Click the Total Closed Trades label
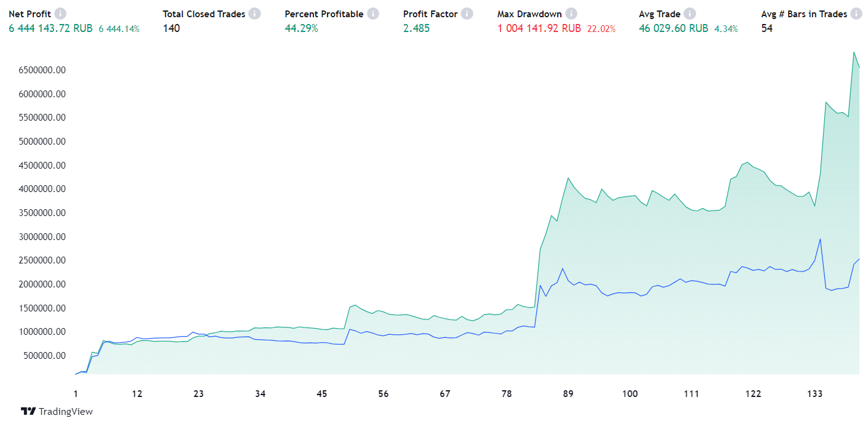This screenshot has height=429, width=868. click(x=204, y=14)
